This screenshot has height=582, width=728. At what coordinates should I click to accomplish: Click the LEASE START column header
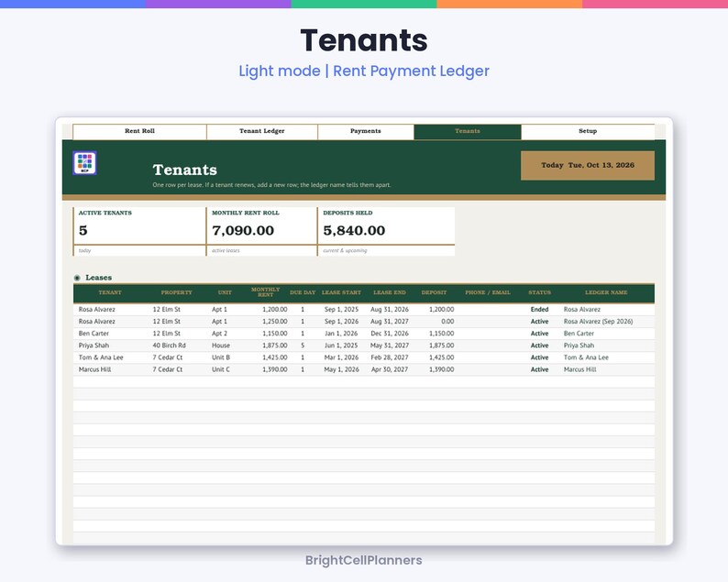(341, 292)
